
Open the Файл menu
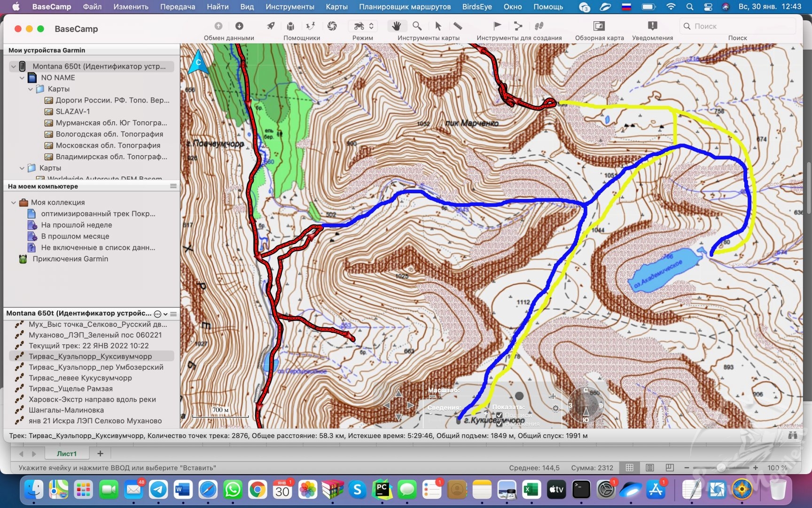[92, 7]
